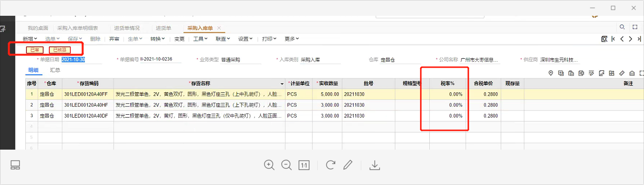This screenshot has width=644, height=185.
Task: Select the 明细 sub-tab
Action: coord(33,70)
